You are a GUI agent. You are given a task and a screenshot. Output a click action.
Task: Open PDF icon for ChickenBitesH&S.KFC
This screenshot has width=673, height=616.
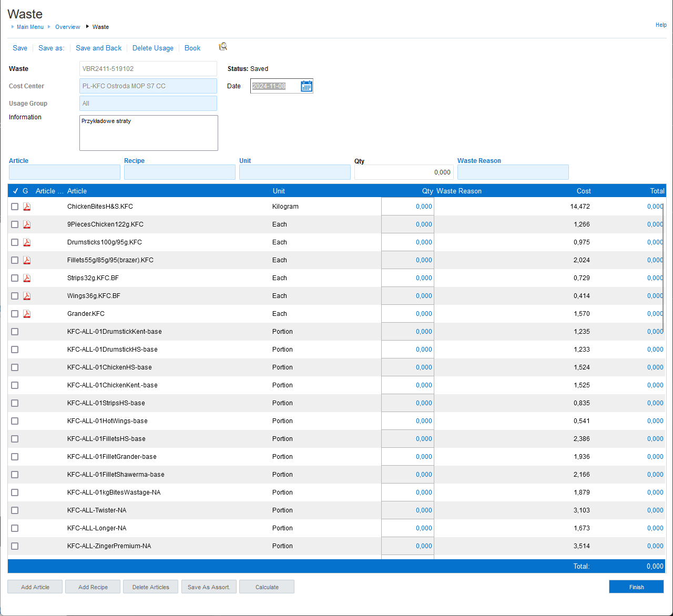coord(27,207)
